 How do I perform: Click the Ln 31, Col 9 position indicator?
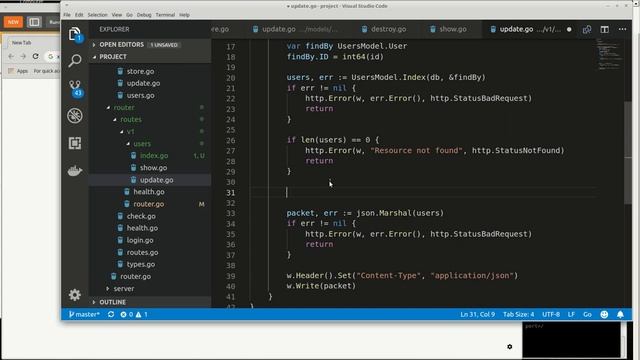click(478, 314)
